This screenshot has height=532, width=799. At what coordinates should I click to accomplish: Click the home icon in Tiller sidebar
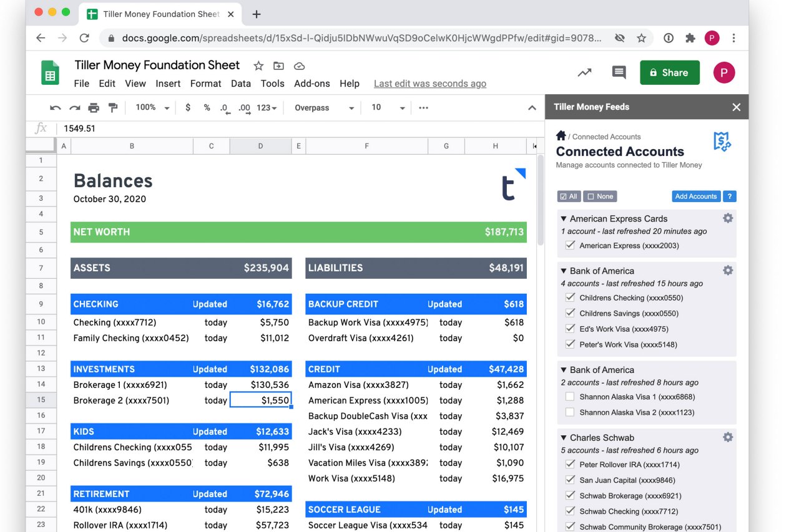click(561, 135)
